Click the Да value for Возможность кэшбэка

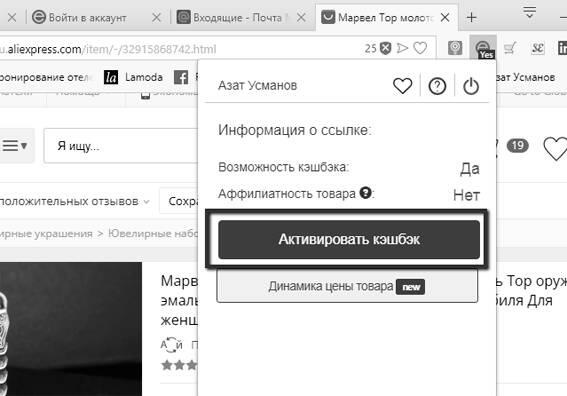click(x=470, y=169)
